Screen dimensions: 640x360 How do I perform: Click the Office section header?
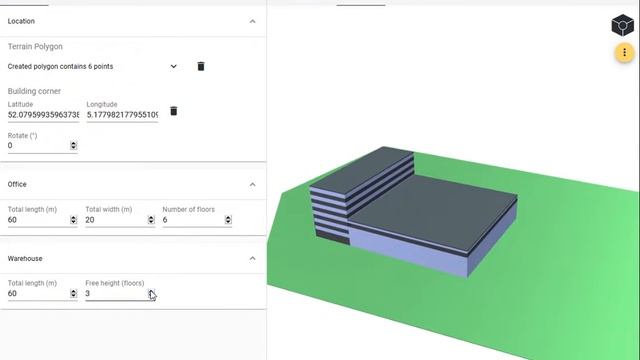point(133,184)
